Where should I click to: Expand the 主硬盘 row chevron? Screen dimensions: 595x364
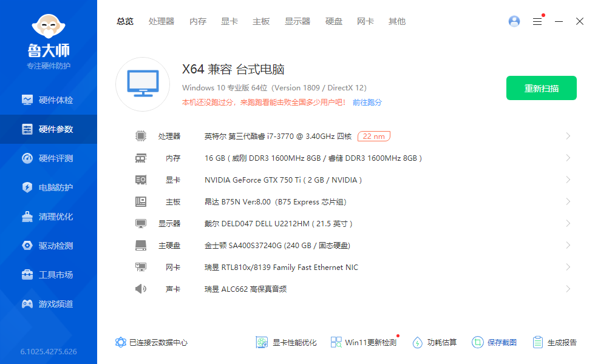568,245
